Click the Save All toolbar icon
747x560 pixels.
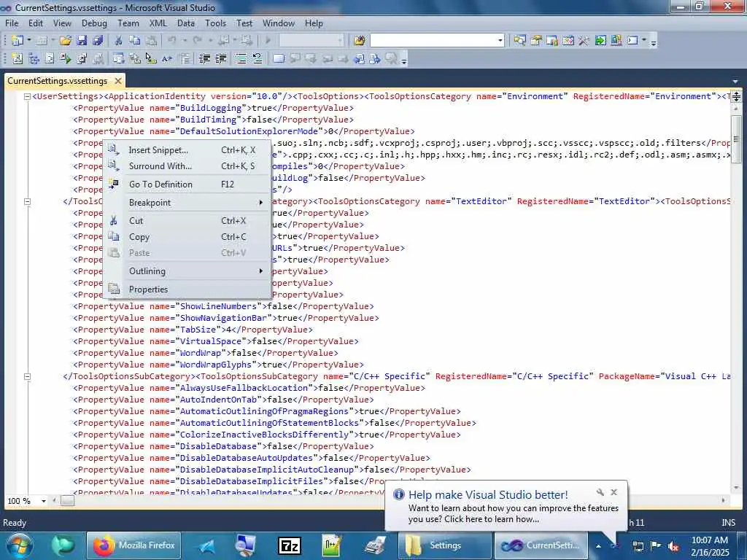98,41
